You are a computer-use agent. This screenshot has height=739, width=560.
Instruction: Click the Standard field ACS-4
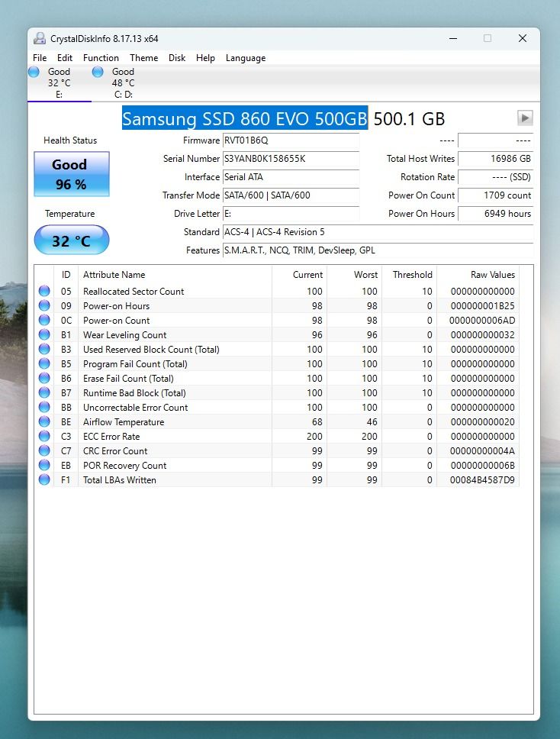[x=378, y=232]
